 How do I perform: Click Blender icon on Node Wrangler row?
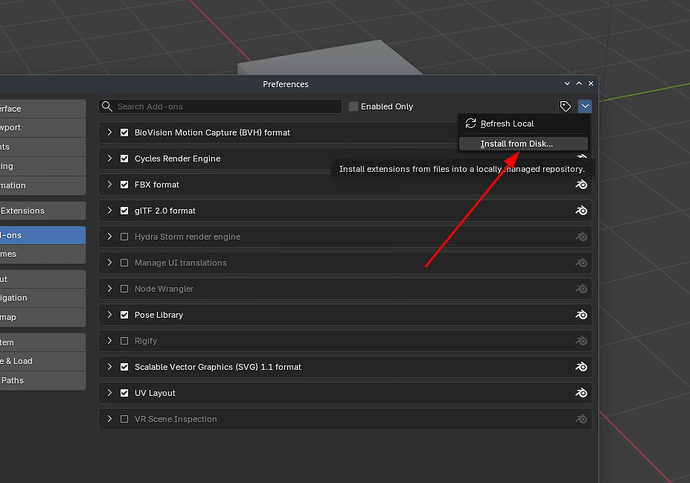(x=581, y=289)
